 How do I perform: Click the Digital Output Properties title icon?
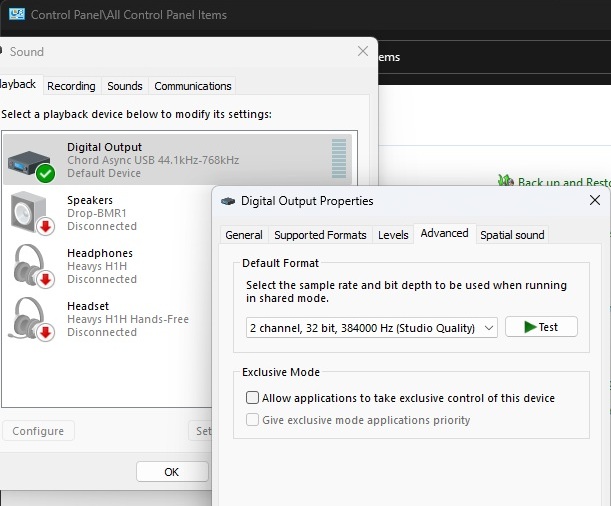[228, 201]
